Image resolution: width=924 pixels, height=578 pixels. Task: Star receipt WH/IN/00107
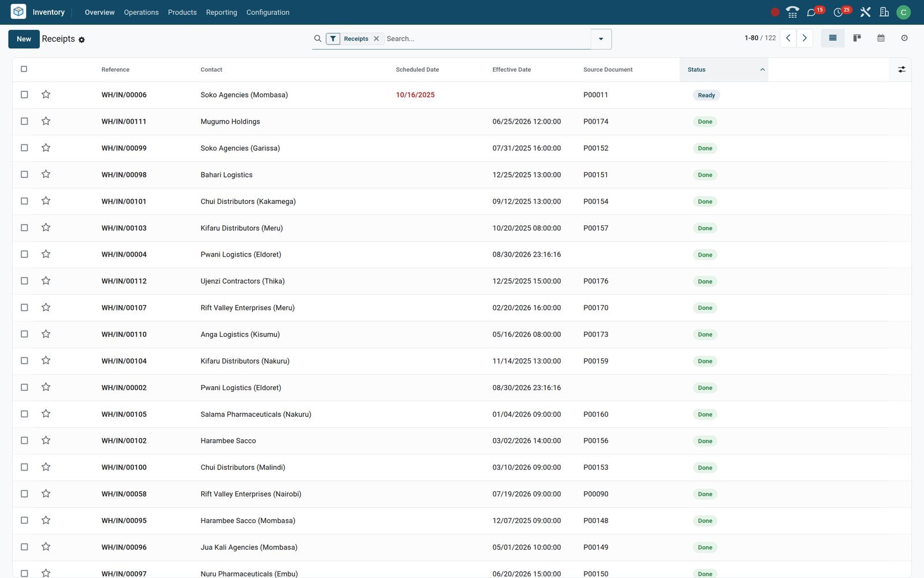(x=46, y=307)
